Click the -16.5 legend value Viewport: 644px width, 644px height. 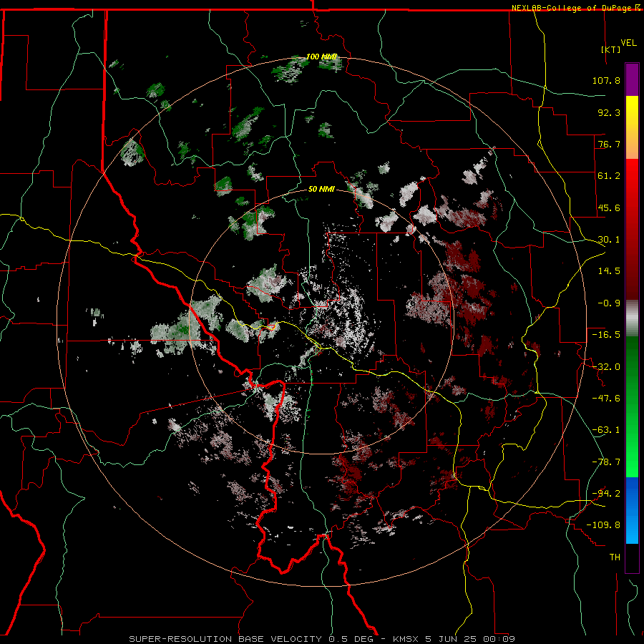[606, 335]
